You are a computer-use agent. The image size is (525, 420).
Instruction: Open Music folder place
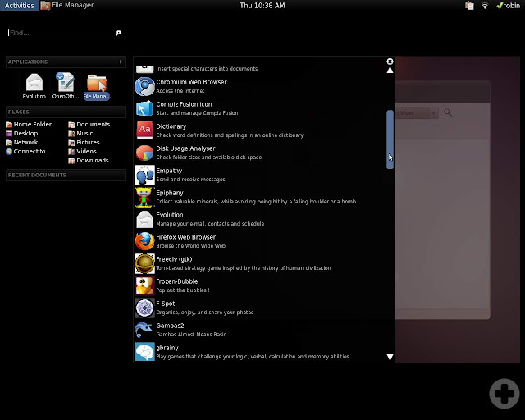pyautogui.click(x=80, y=134)
